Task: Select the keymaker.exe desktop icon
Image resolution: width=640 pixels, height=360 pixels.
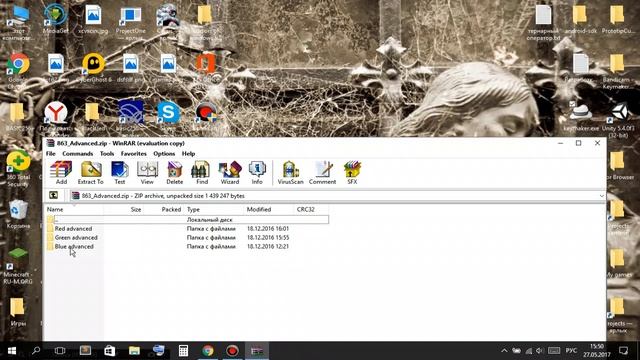Action: click(x=581, y=117)
